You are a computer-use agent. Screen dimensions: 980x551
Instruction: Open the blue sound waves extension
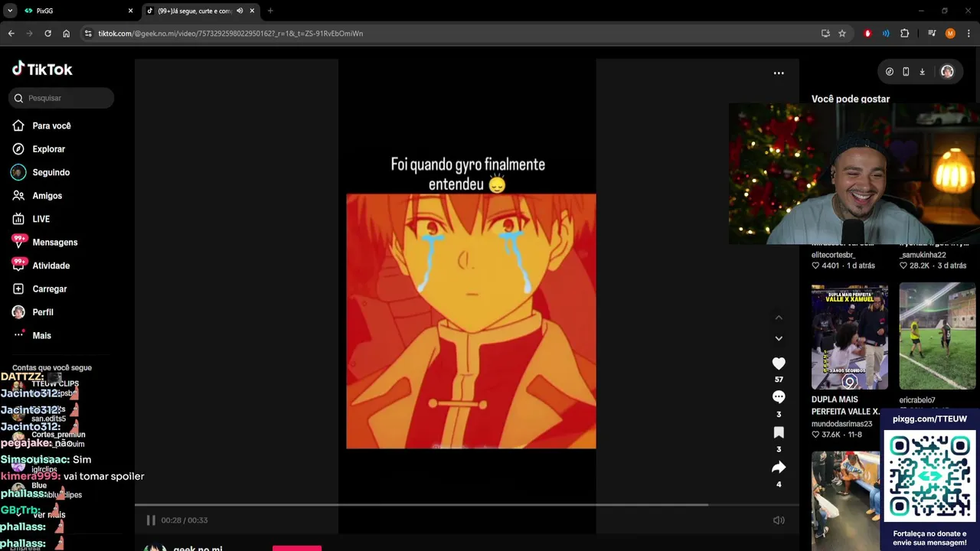pyautogui.click(x=886, y=34)
